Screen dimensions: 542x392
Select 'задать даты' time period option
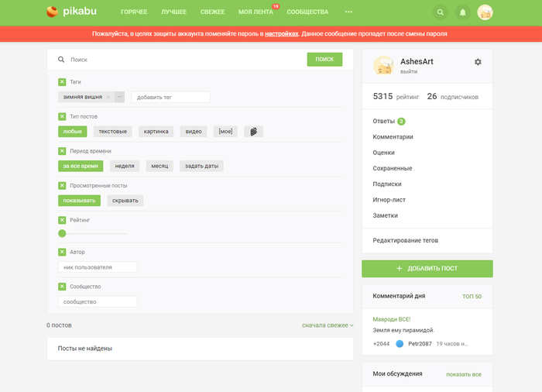201,166
